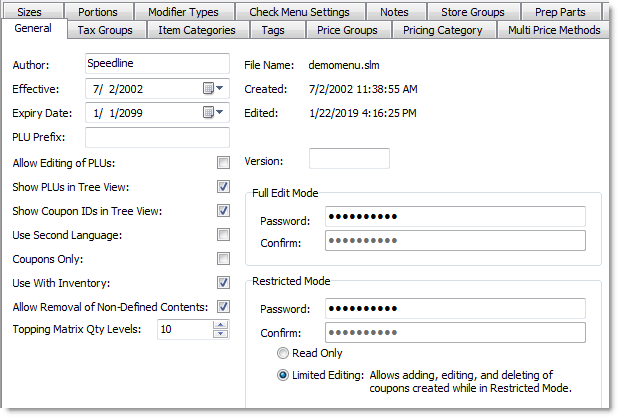Toggle Show Coupon IDs in Tree View
This screenshot has width=618, height=417.
tap(224, 211)
